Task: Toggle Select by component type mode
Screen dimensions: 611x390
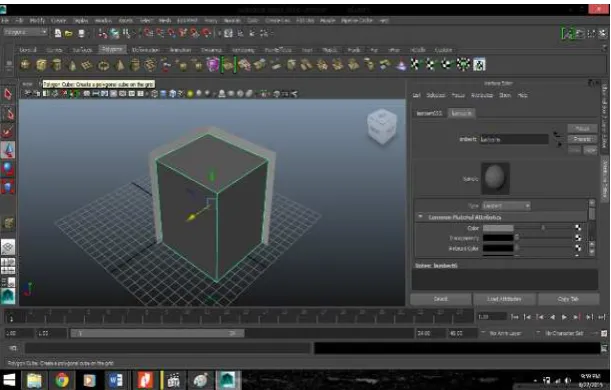Action: click(126, 34)
